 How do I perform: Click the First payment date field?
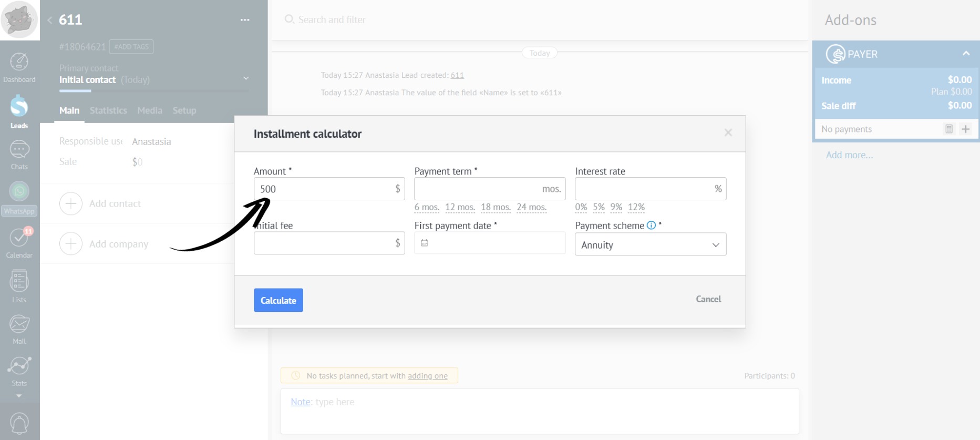pos(489,243)
